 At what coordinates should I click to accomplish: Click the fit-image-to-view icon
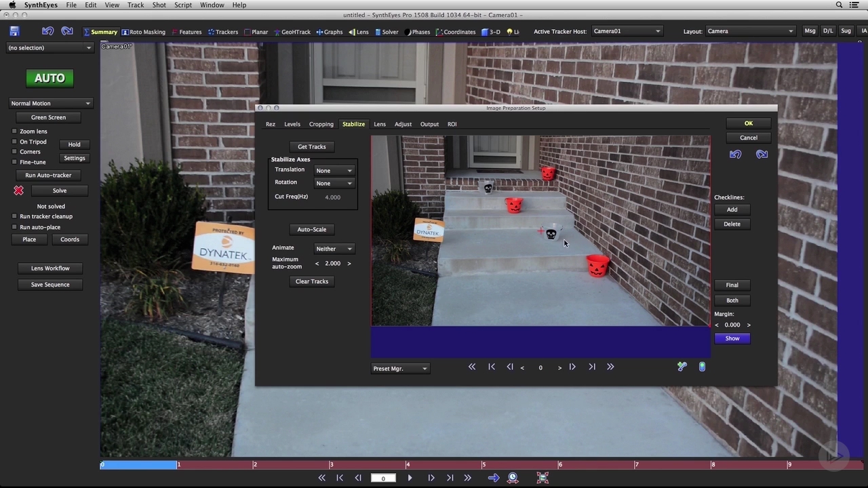542,478
